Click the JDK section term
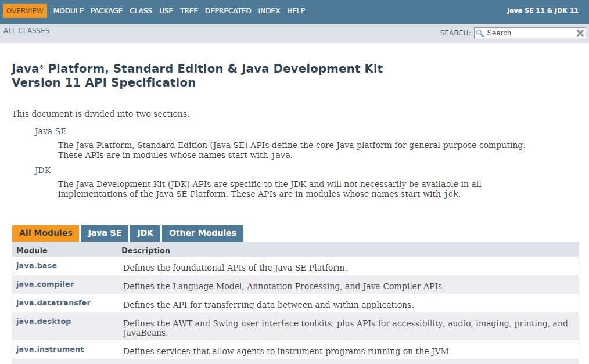Screen dimensions: 589x364 [42, 170]
